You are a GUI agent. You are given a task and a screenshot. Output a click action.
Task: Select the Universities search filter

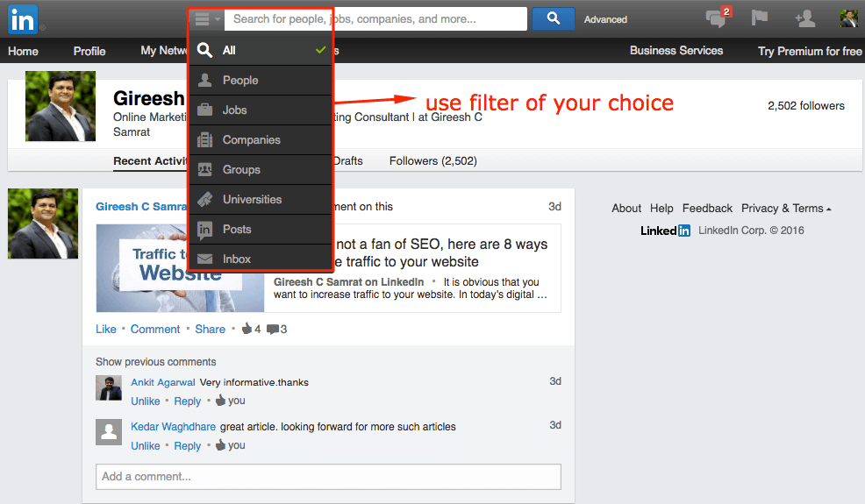point(261,199)
